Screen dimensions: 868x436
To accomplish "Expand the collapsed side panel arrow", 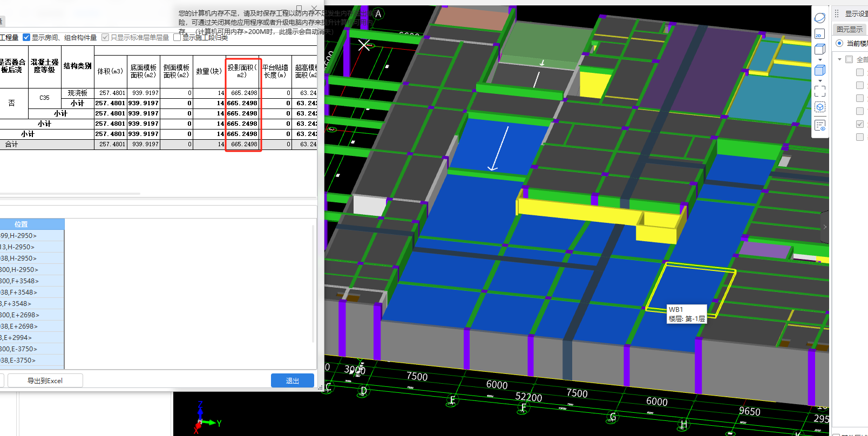I will pyautogui.click(x=824, y=227).
